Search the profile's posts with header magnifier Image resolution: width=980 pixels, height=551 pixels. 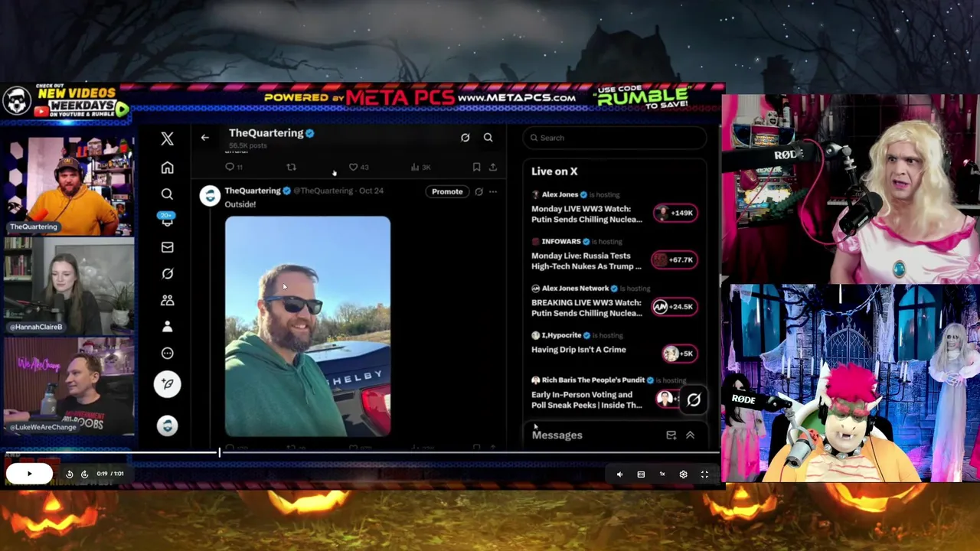point(488,138)
